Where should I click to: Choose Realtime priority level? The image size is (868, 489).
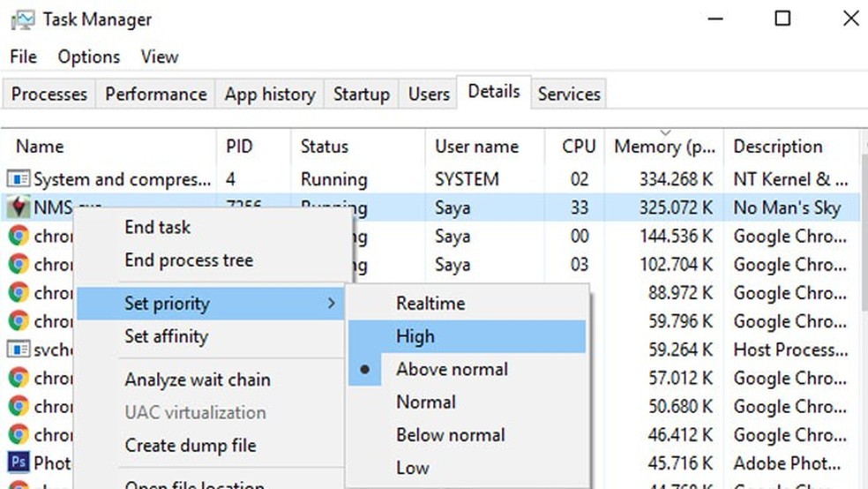point(430,304)
